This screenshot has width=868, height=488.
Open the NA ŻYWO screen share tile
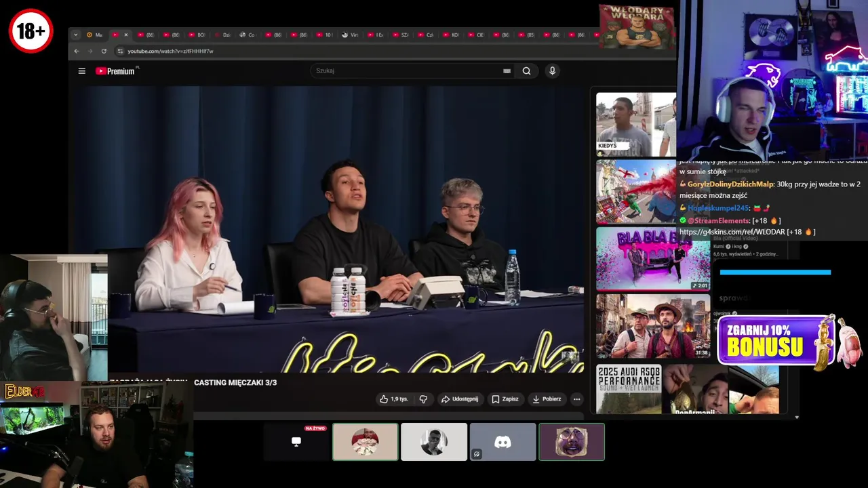(296, 442)
